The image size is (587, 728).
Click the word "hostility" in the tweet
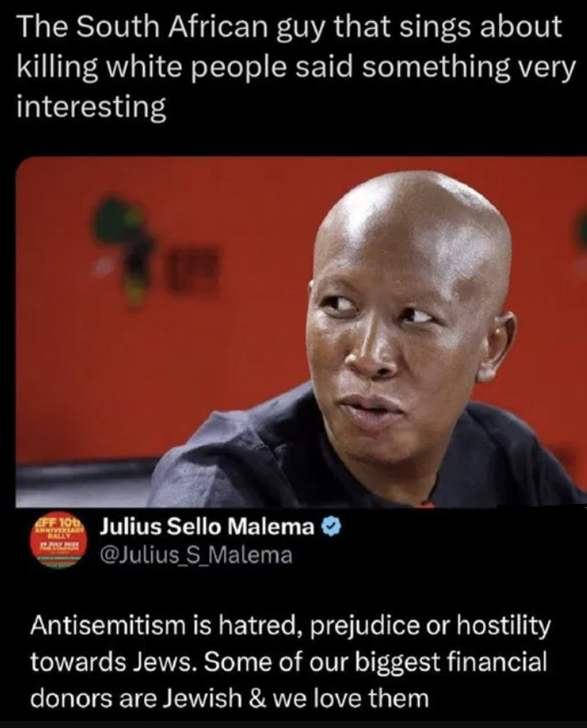(503, 627)
